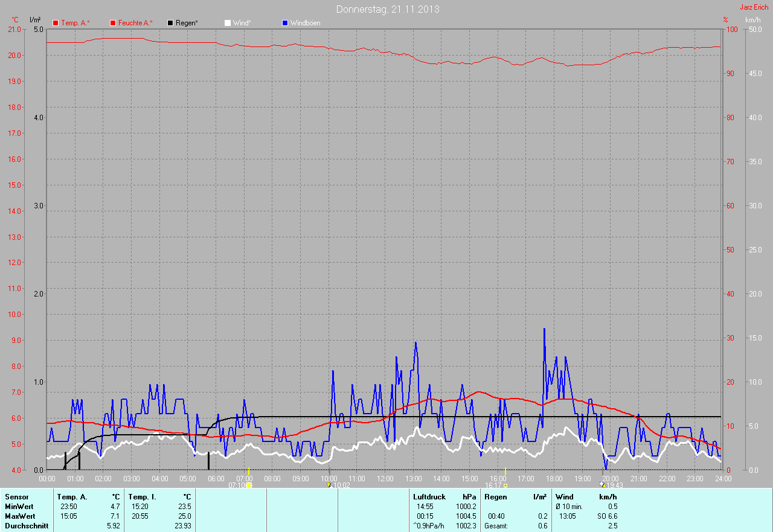Click the blue Windböen legend swatch

[285, 23]
